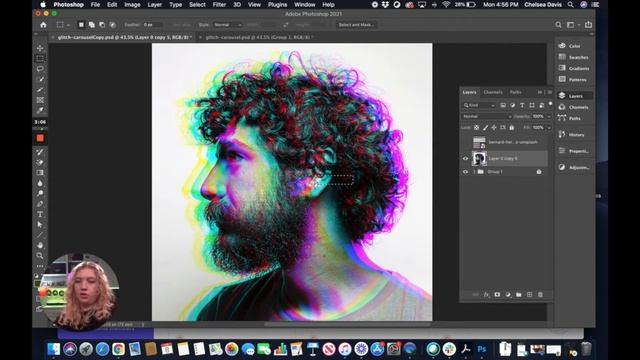
Task: Select the Pen tool
Action: pos(40,204)
